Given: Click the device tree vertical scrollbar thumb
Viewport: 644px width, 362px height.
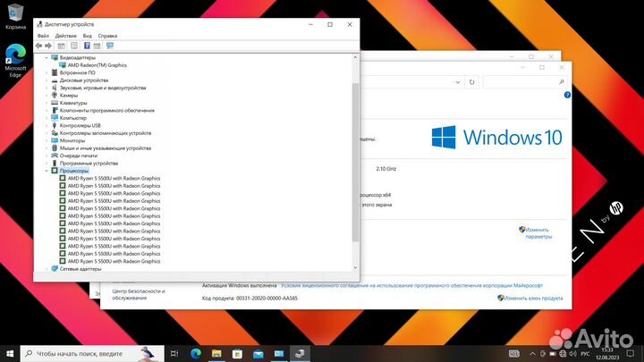Looking at the screenshot, I should pos(355,162).
